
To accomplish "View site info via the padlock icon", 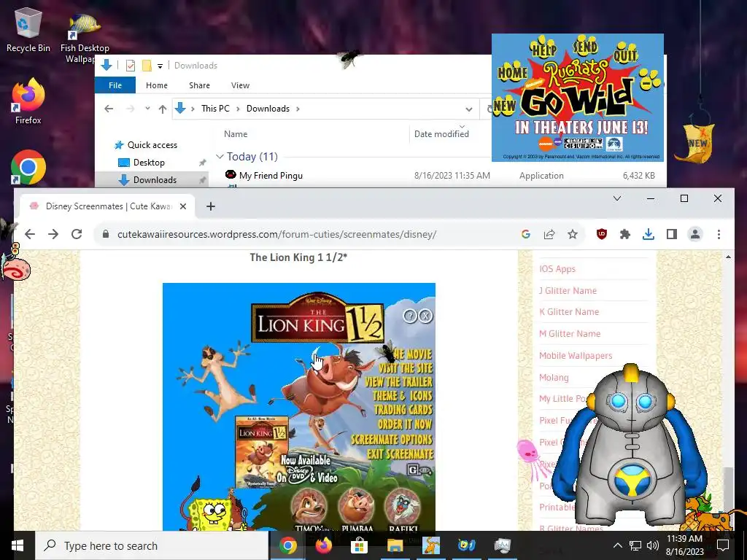I will (x=106, y=234).
